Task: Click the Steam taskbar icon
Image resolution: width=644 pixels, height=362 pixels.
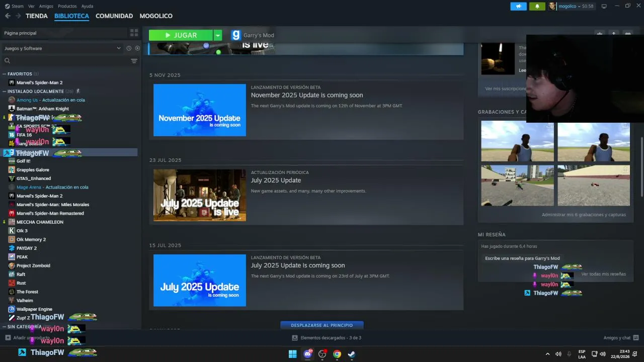Action: tap(352, 354)
